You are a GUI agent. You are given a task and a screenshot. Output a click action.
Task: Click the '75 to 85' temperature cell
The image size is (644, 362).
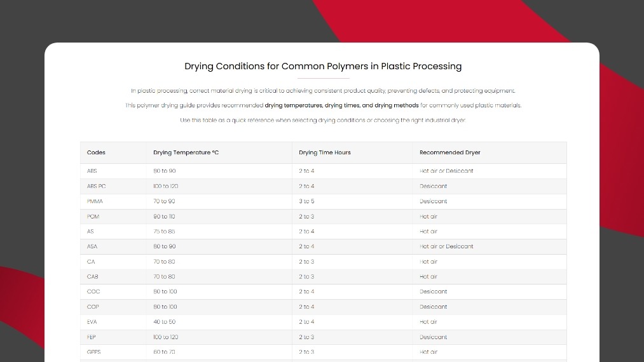click(164, 232)
